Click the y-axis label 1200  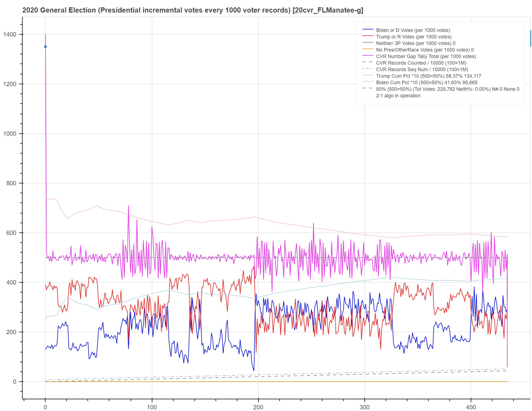(10, 84)
